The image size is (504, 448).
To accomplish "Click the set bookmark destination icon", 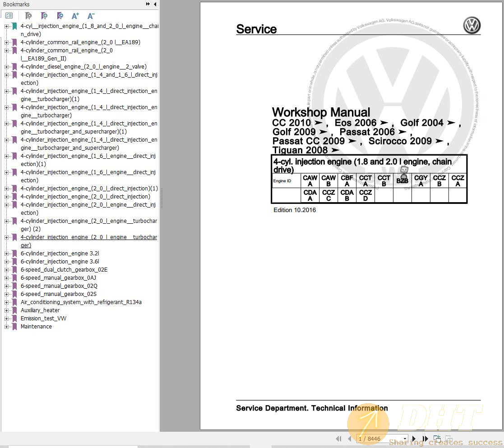I will pyautogui.click(x=60, y=16).
